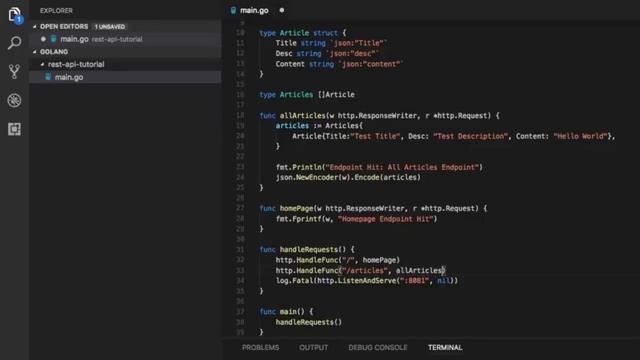Screen dimensions: 640x360
Task: Click the Desc string json field line
Action: pyautogui.click(x=327, y=53)
